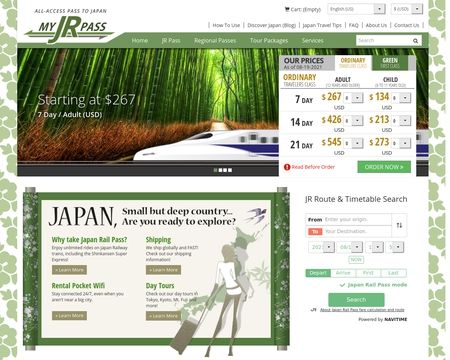Open the Home menu

[x=140, y=41]
